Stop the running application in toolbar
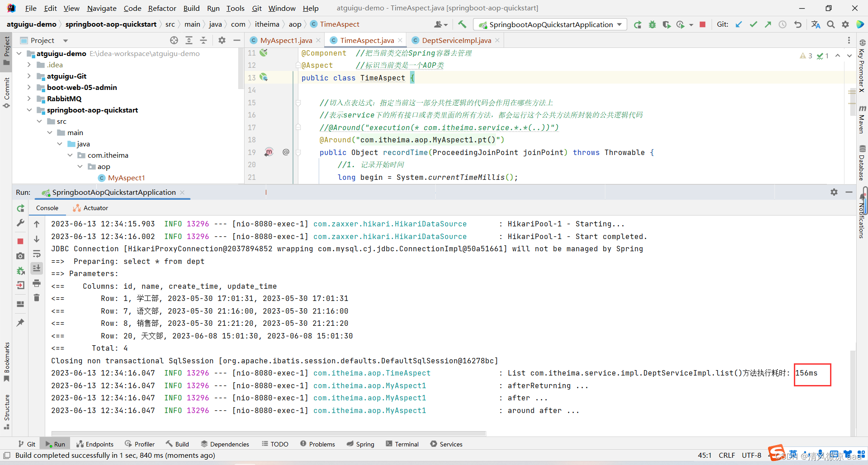The image size is (868, 465). pyautogui.click(x=703, y=24)
